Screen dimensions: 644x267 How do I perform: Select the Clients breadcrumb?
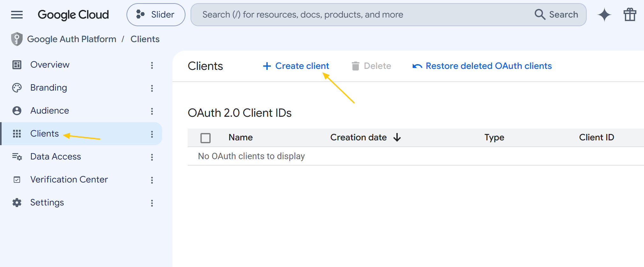145,39
